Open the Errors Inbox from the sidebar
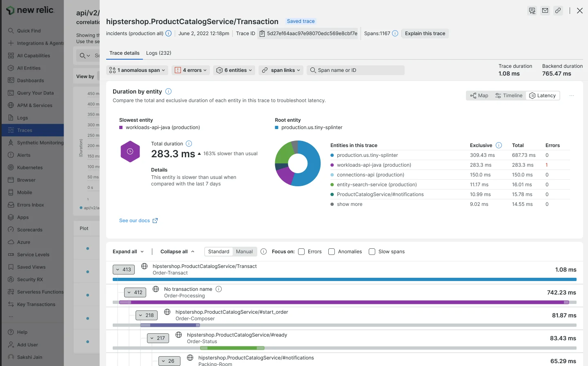588x366 pixels. click(31, 205)
